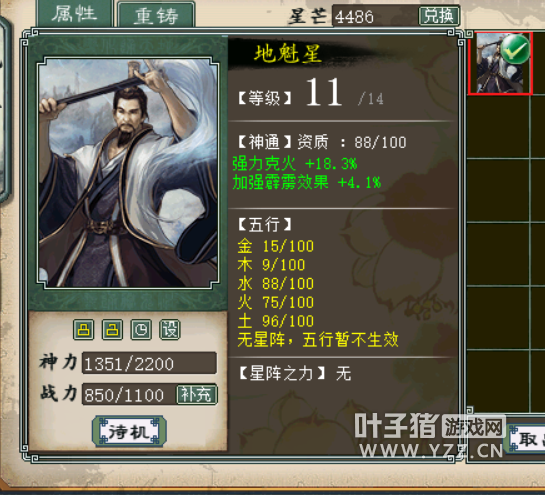545x495 pixels.
Task: Switch to the 属性 tab
Action: point(74,14)
